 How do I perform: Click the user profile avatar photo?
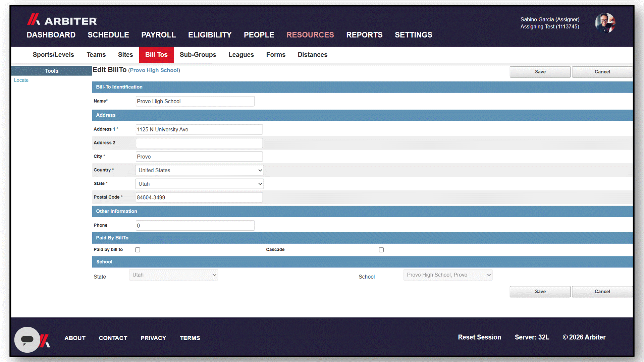tap(605, 23)
